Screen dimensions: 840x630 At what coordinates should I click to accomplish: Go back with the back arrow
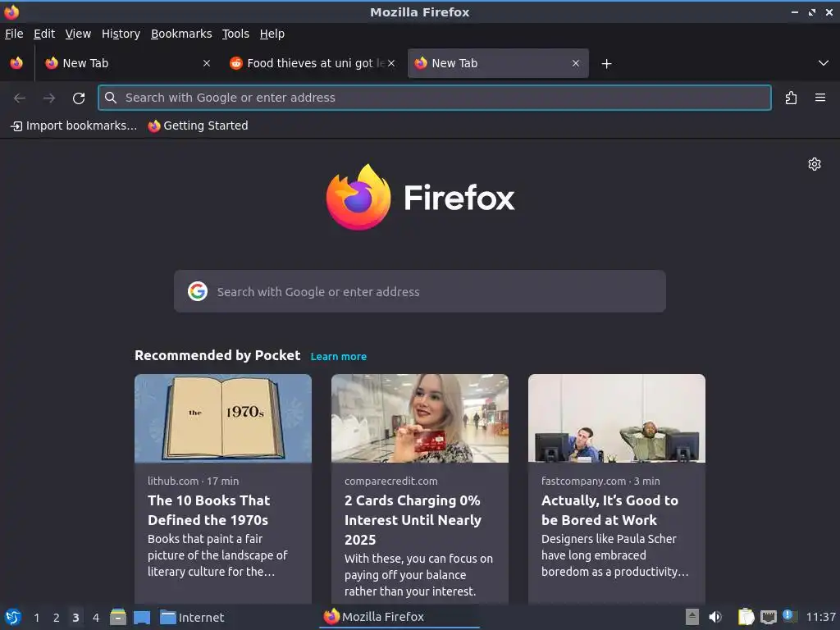pos(20,98)
